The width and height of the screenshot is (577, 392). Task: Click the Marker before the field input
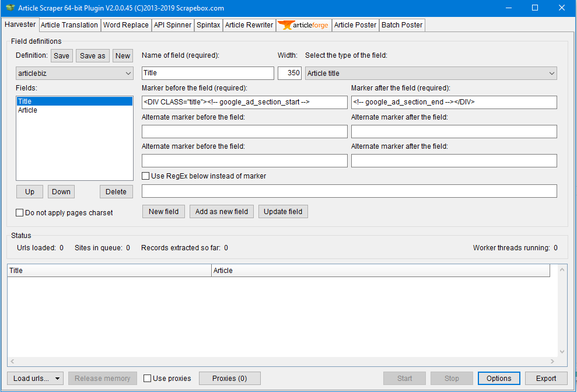244,102
